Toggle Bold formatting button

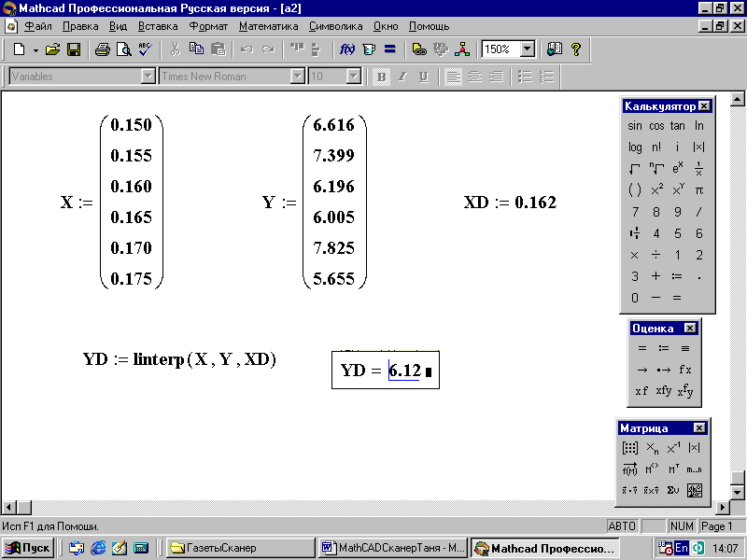(x=381, y=77)
